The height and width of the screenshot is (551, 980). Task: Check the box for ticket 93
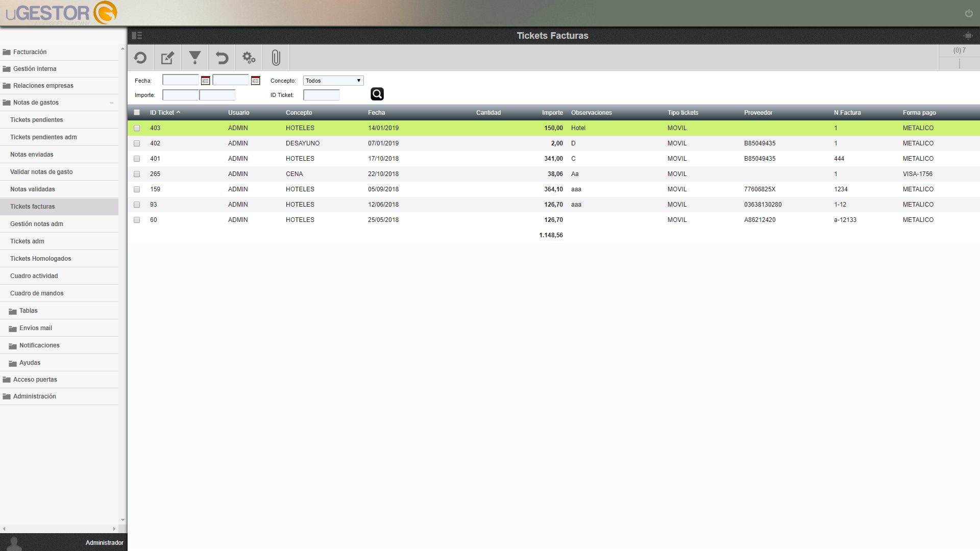137,205
